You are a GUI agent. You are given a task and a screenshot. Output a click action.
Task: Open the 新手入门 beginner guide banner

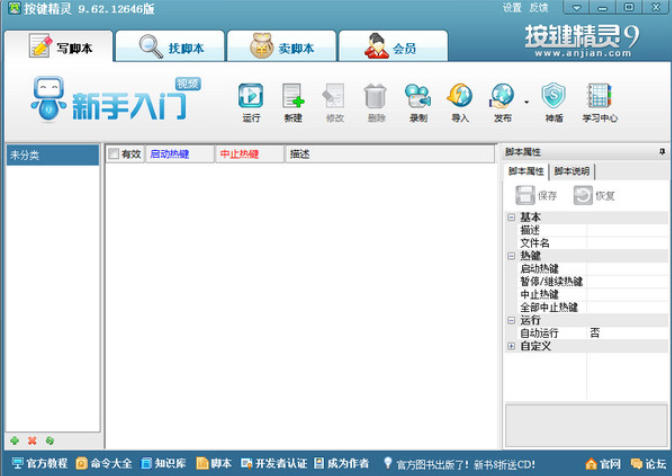(116, 100)
